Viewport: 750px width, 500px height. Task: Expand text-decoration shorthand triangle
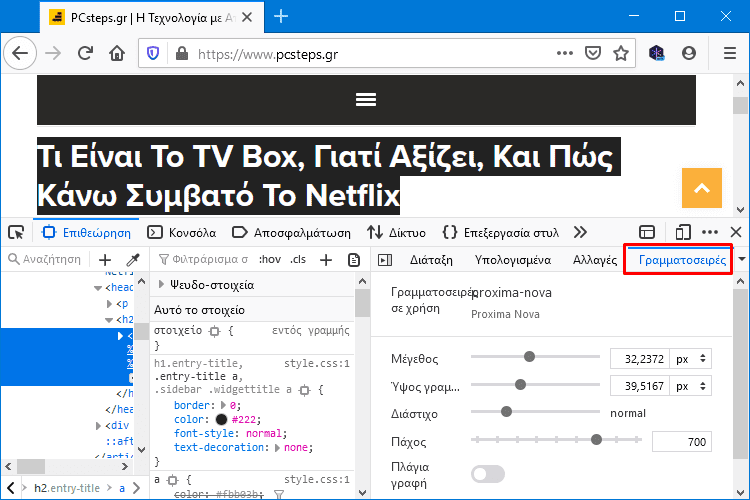pyautogui.click(x=277, y=448)
